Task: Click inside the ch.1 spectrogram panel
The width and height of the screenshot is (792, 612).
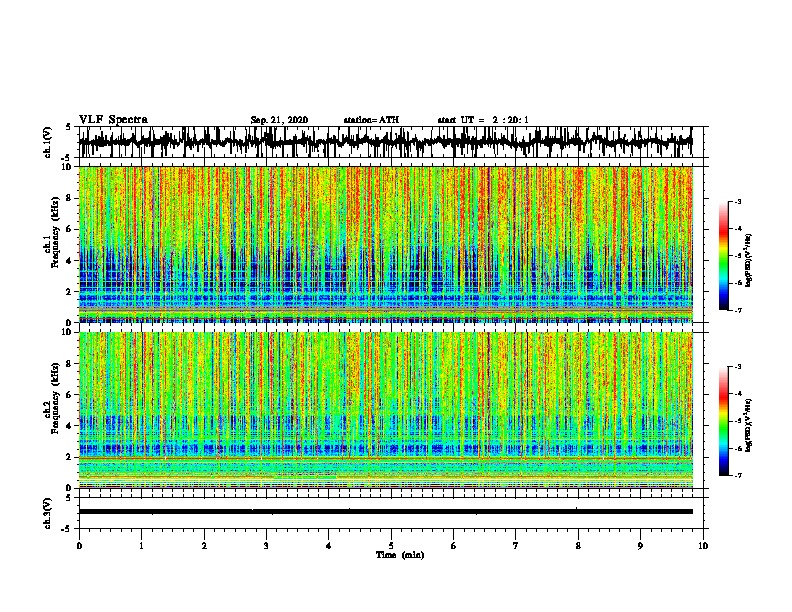Action: (x=385, y=244)
